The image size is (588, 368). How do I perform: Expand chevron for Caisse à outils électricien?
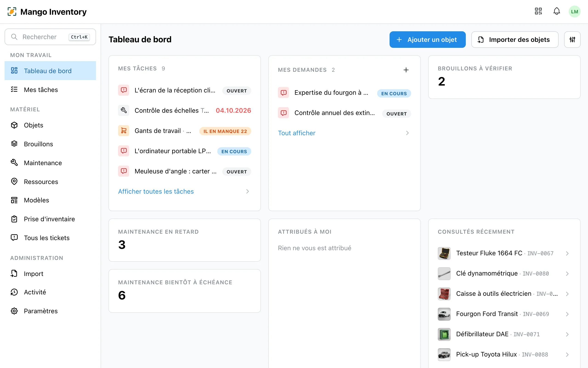pos(567,294)
